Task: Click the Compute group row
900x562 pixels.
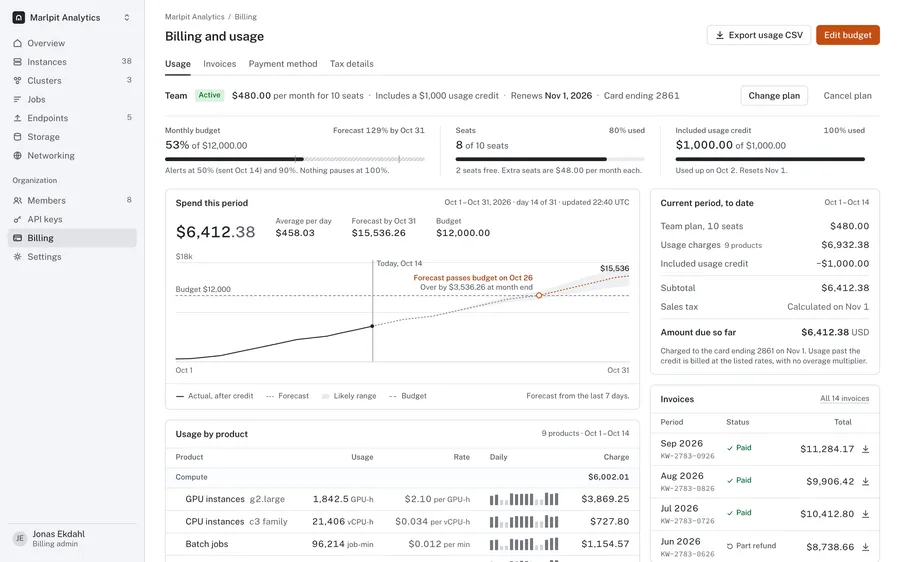Action: pyautogui.click(x=402, y=478)
